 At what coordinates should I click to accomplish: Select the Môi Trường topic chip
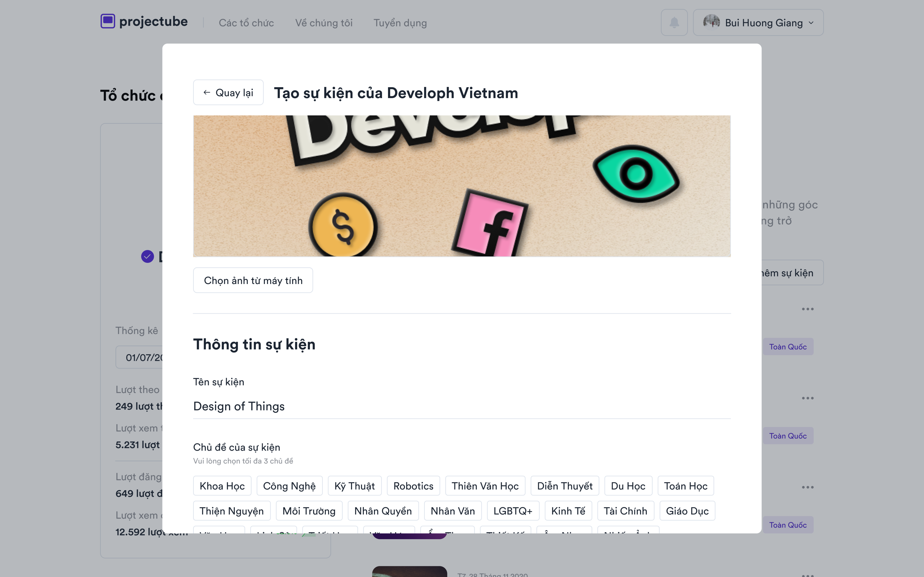[x=309, y=511]
